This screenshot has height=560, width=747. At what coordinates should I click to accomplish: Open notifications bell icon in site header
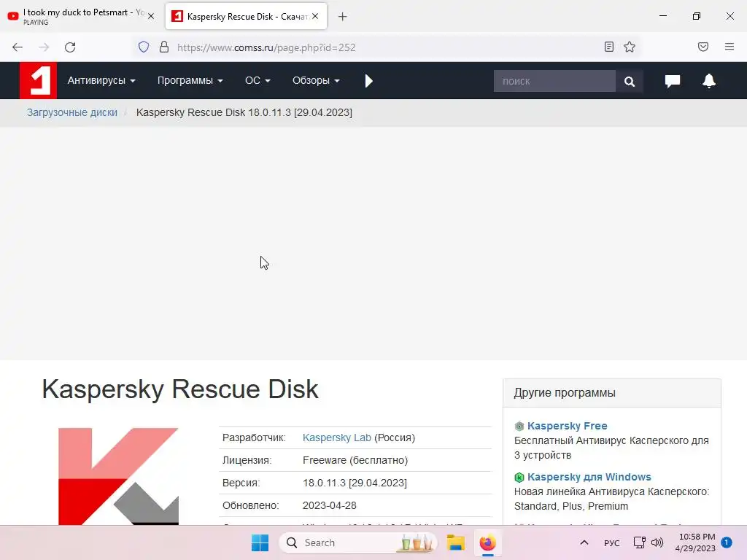[x=709, y=81]
